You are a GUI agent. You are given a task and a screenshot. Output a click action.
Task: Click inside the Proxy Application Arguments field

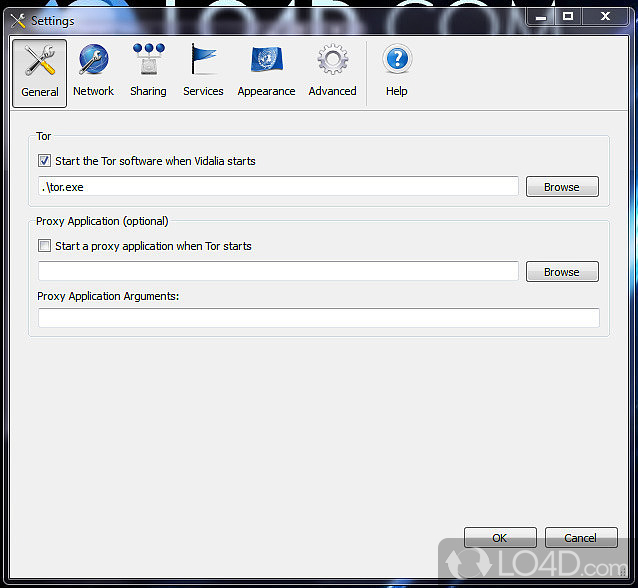(x=319, y=318)
